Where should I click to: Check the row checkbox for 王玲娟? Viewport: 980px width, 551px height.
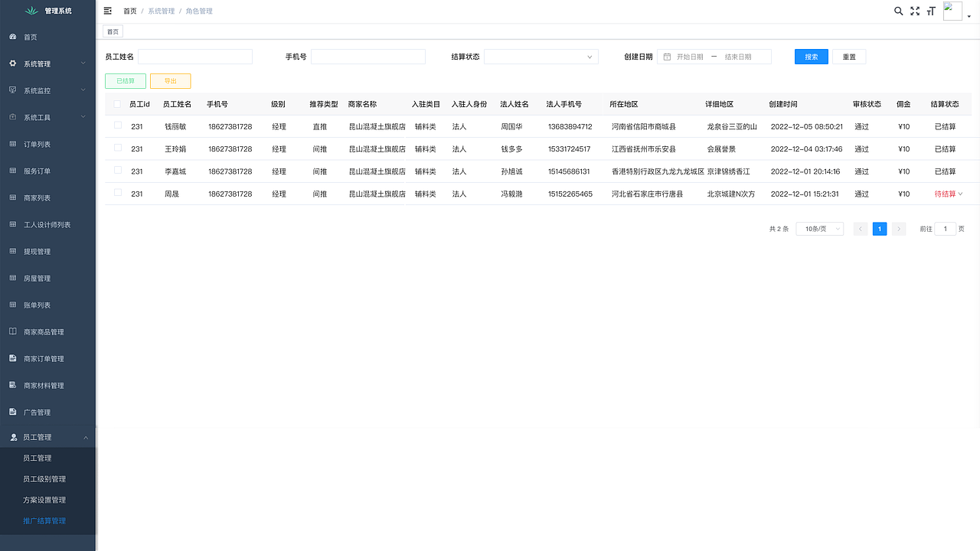pyautogui.click(x=118, y=148)
